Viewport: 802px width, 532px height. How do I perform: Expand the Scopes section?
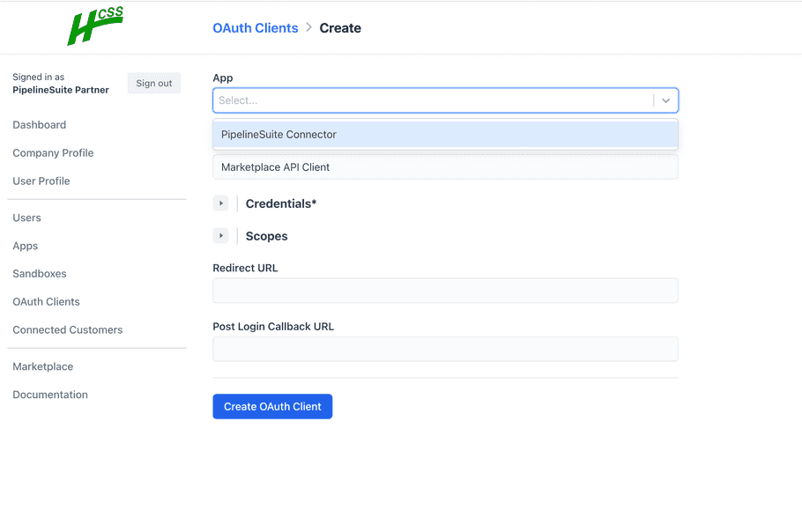tap(220, 235)
